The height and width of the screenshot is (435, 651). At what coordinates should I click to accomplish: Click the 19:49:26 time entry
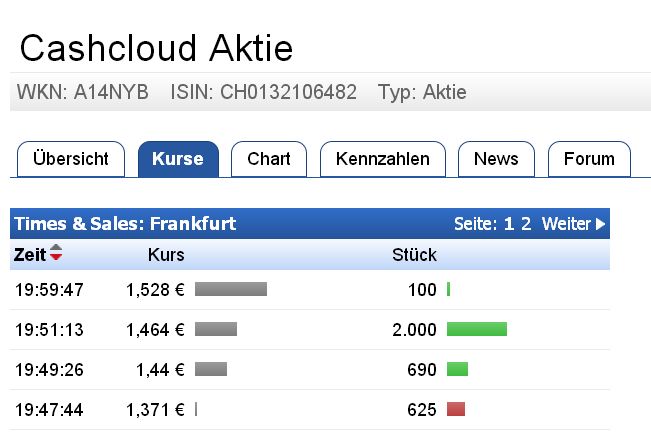tap(48, 369)
